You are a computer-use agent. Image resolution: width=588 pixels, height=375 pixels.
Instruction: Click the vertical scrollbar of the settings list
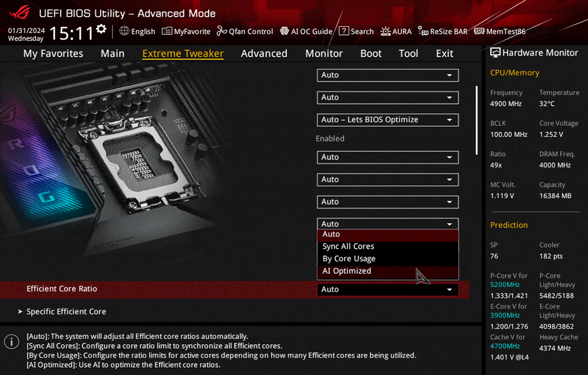click(x=477, y=120)
